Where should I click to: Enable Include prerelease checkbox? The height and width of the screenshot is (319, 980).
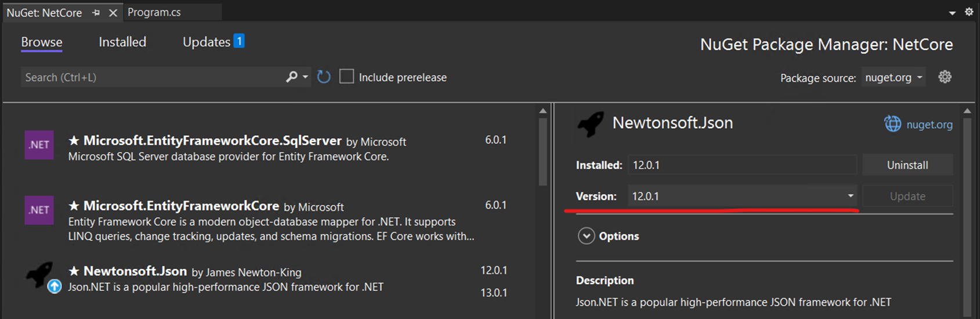coord(346,77)
